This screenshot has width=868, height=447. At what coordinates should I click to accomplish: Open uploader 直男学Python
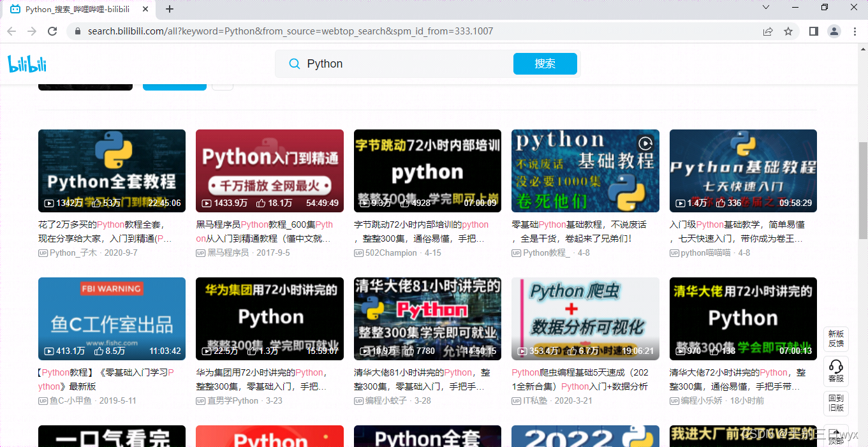pos(233,401)
